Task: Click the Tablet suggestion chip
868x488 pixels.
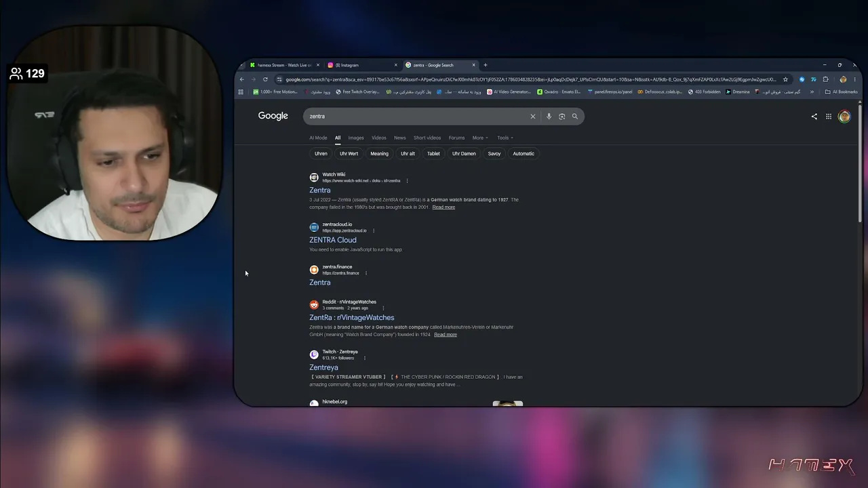Action: point(433,154)
